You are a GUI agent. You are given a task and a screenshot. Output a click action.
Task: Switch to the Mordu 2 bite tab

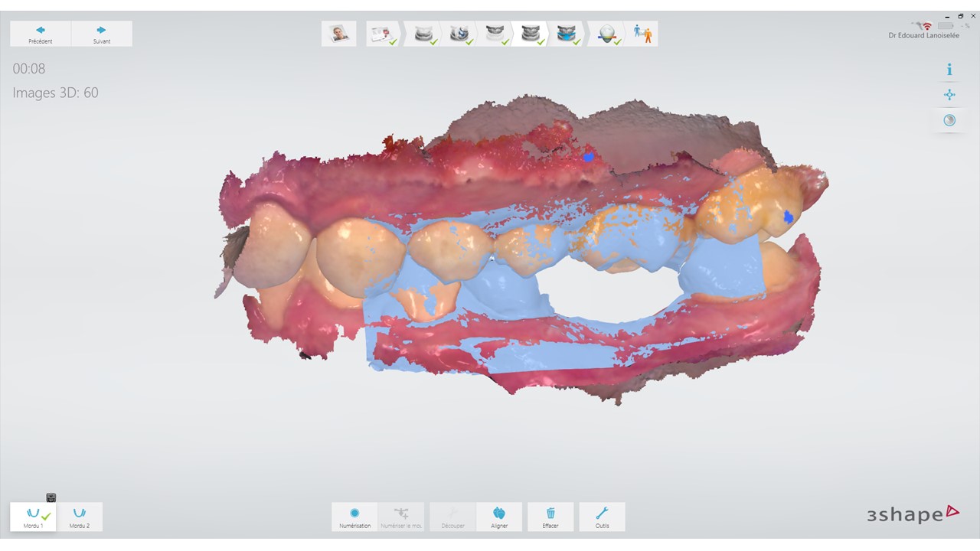point(79,517)
